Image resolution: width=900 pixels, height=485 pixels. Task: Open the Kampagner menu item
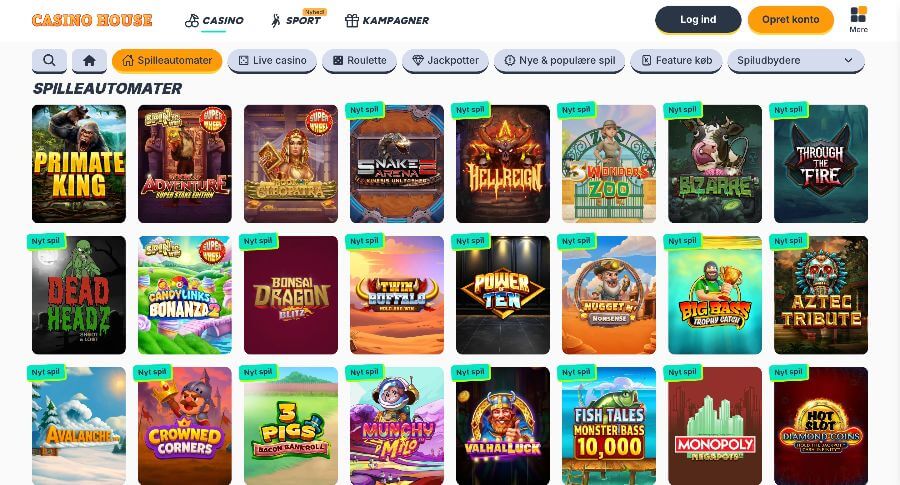click(x=387, y=20)
